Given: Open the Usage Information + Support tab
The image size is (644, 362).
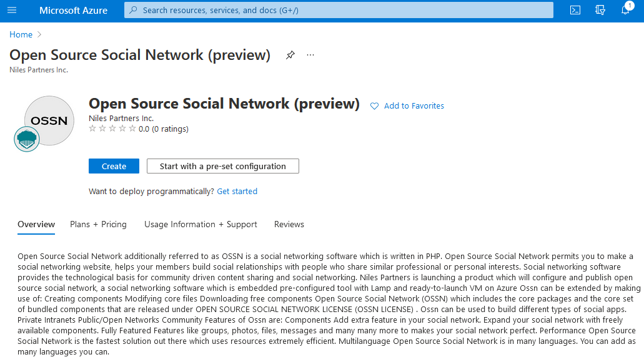Looking at the screenshot, I should click(x=201, y=224).
